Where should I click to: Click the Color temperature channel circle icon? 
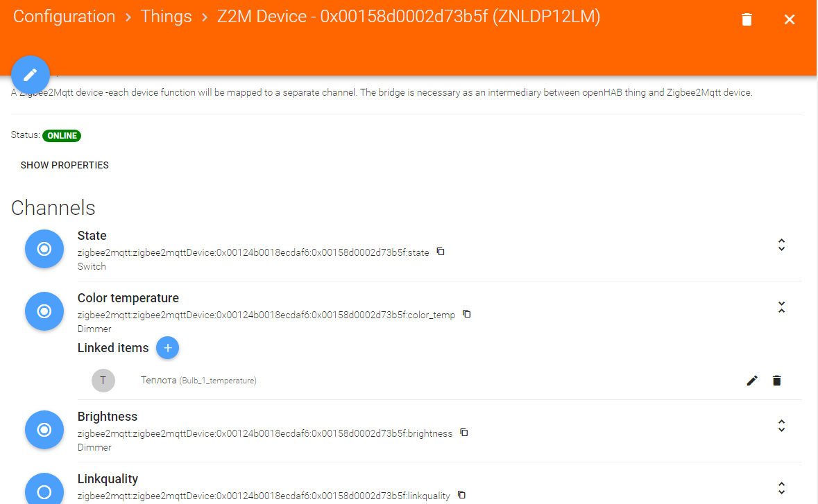pos(44,311)
